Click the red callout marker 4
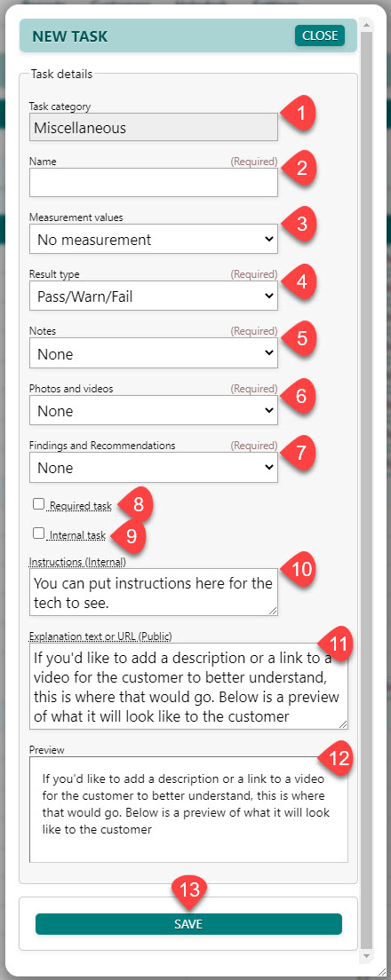 (300, 282)
